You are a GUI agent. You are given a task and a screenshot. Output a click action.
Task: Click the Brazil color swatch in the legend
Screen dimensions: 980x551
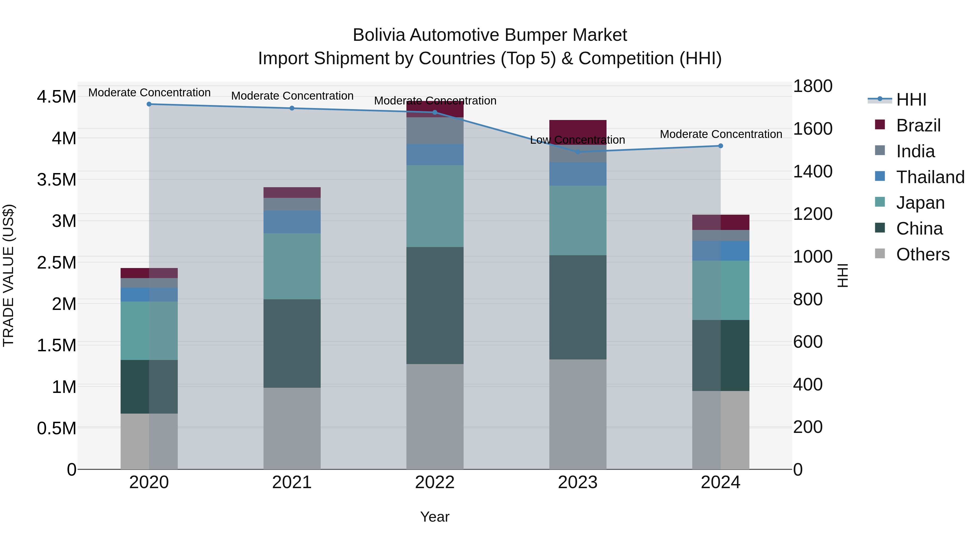point(880,124)
